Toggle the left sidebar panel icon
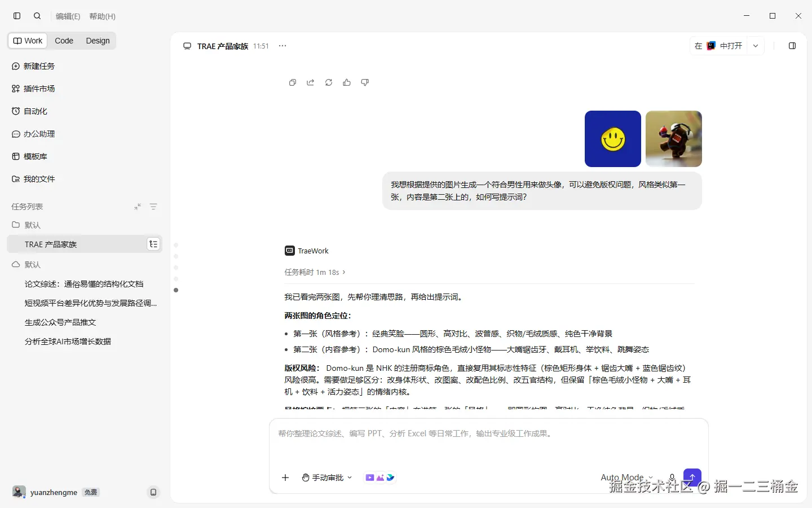The image size is (812, 508). tap(17, 16)
